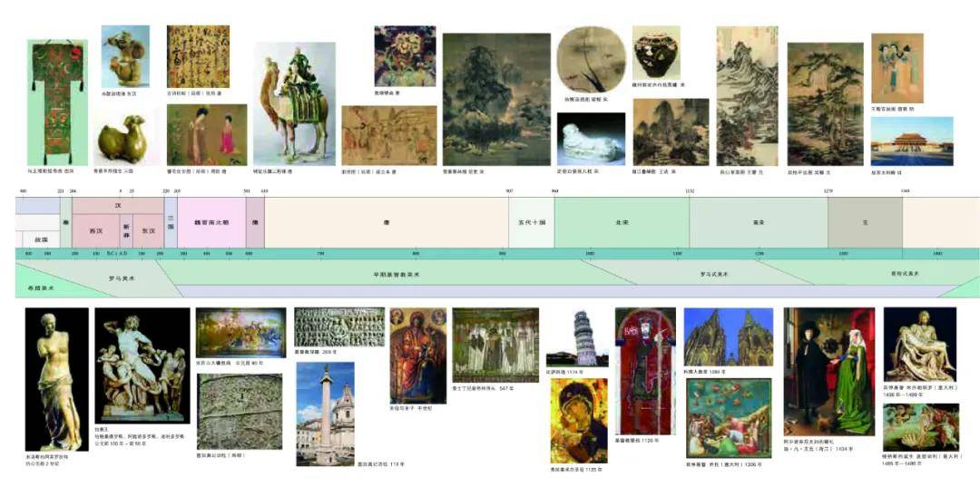Click the 元 dynasty block

point(866,223)
